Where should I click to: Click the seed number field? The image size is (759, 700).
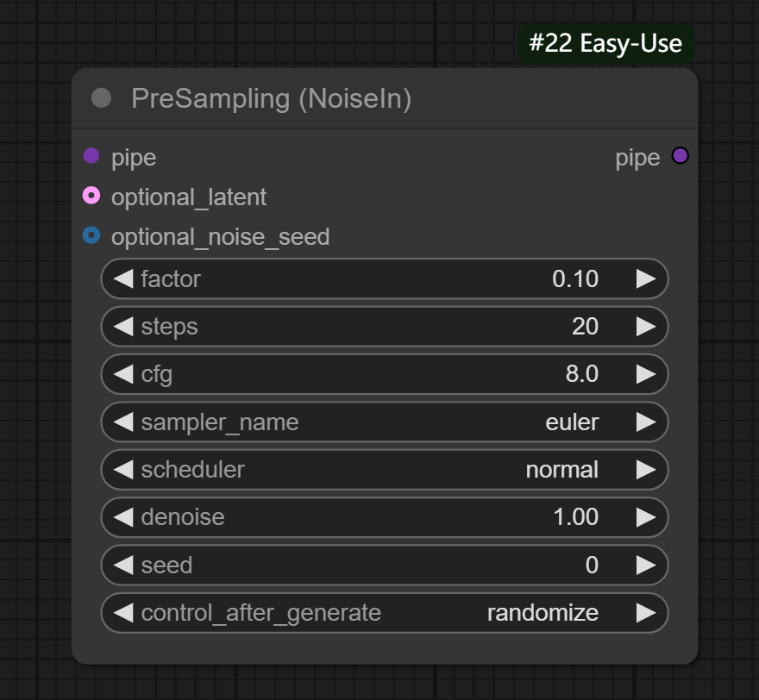pos(385,566)
